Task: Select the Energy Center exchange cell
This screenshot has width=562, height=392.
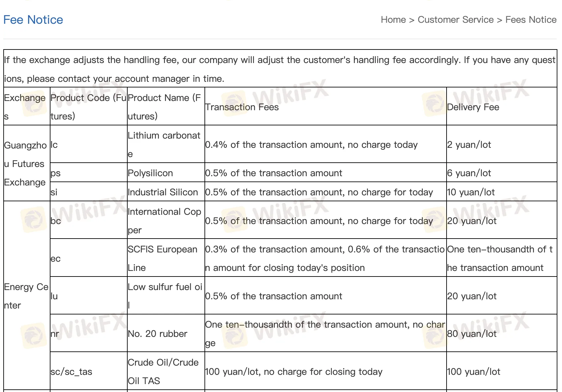Action: [26, 296]
